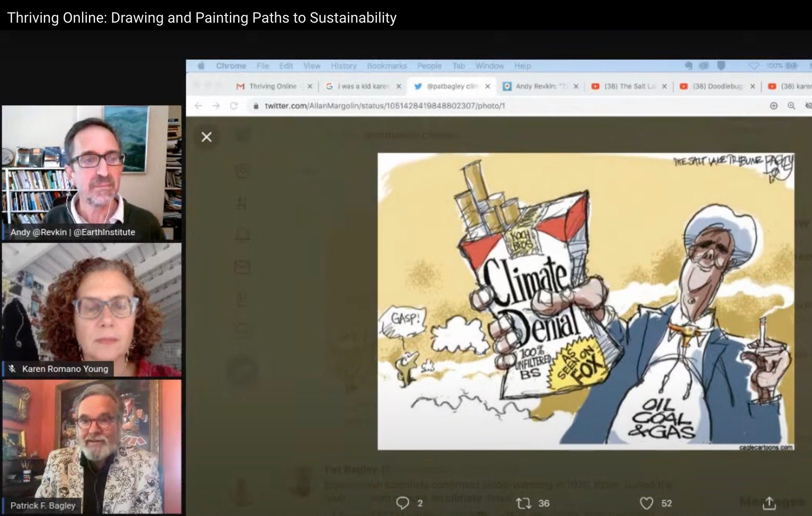
Task: Select Patrick F. Bagley's video tile
Action: pyautogui.click(x=92, y=446)
